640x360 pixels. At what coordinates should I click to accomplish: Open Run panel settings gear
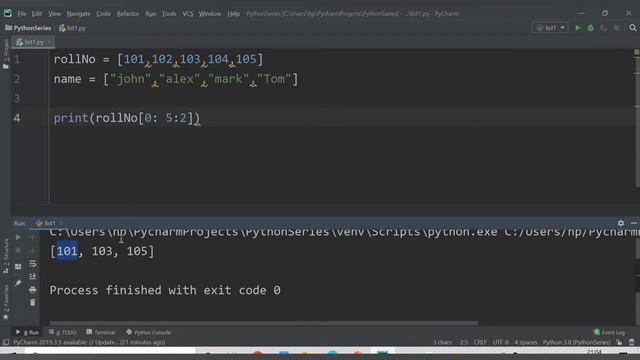(621, 223)
